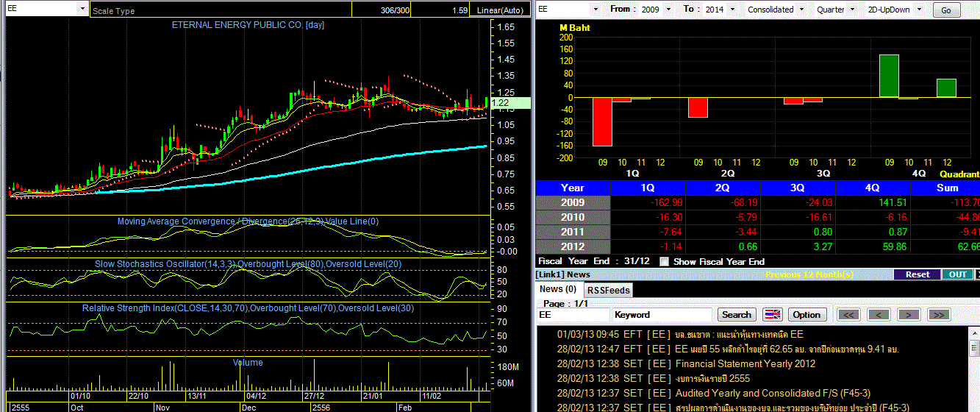Select the 2010 year row header
Viewport: 980px width, 412px height.
pyautogui.click(x=573, y=217)
